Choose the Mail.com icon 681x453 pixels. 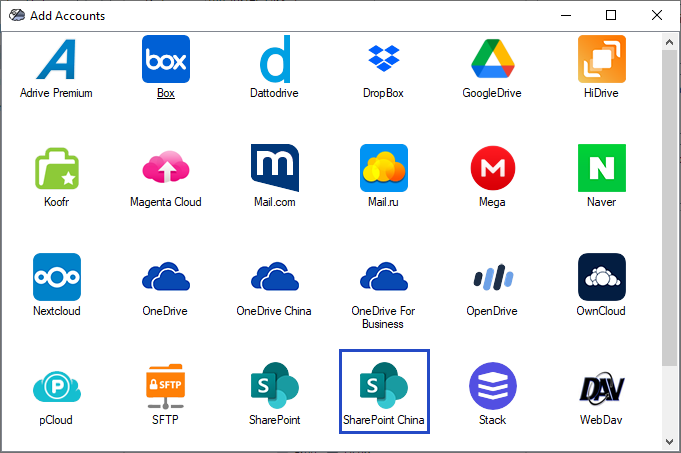coord(275,168)
